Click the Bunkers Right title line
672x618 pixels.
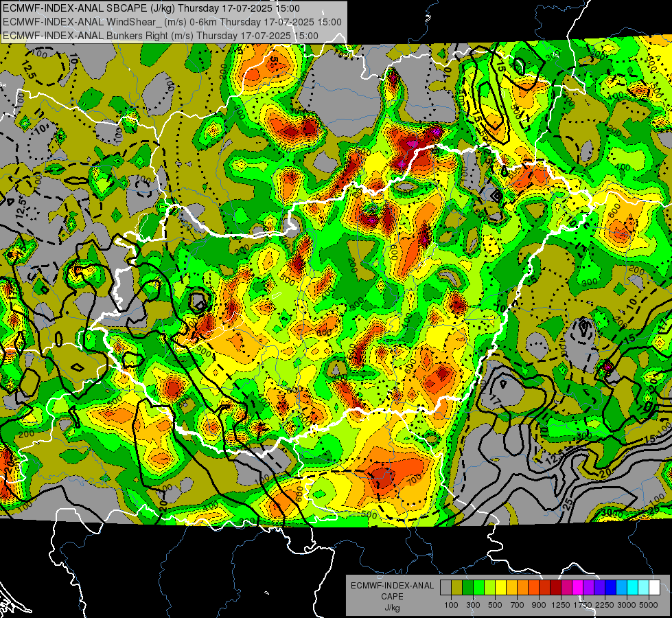161,36
